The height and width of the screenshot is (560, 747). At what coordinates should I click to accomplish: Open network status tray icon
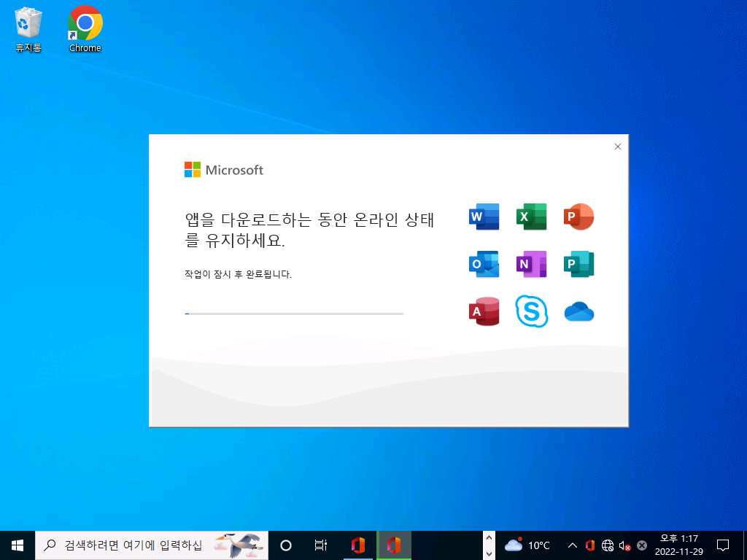coord(608,545)
